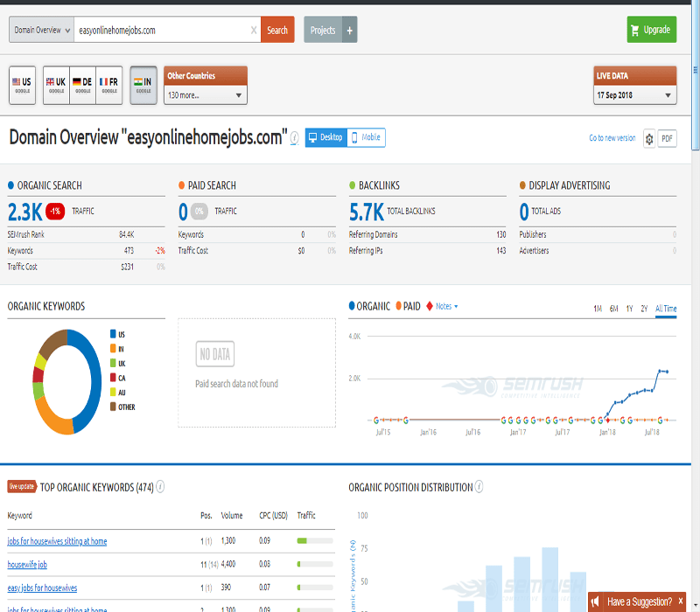Click the Referring IPs 143 value

500,251
